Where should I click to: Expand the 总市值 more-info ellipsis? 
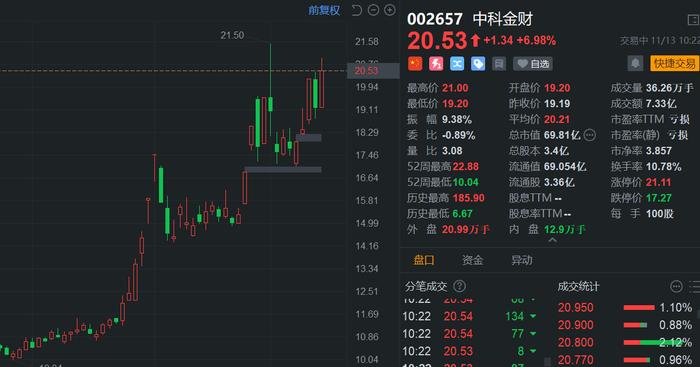(590, 135)
